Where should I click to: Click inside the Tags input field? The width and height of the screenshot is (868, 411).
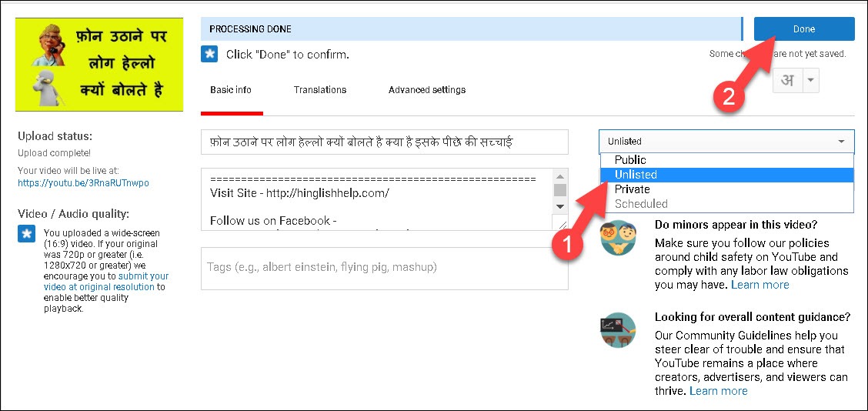coord(384,268)
